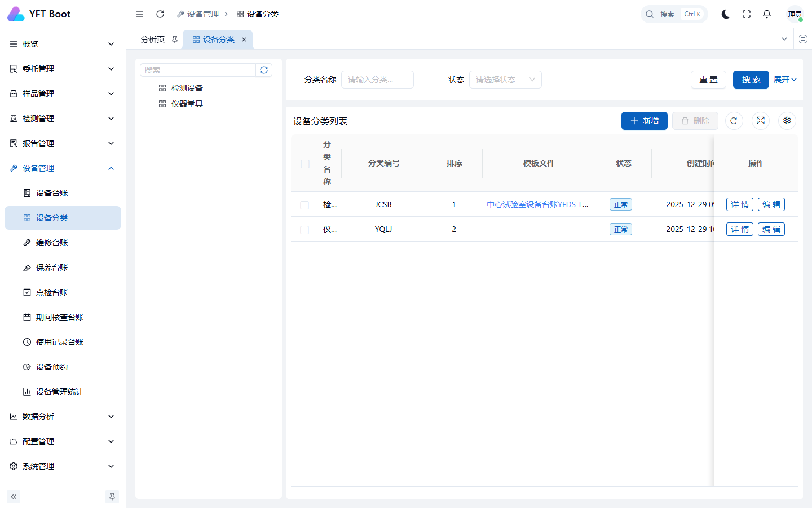
Task: Open the 中心试验室设备台账 template file link
Action: [x=537, y=204]
